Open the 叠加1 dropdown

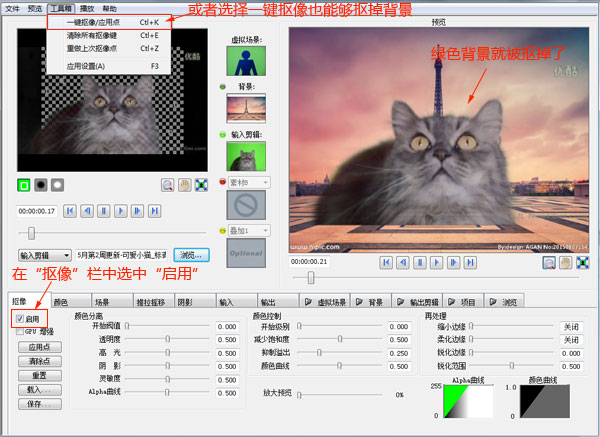tap(249, 231)
